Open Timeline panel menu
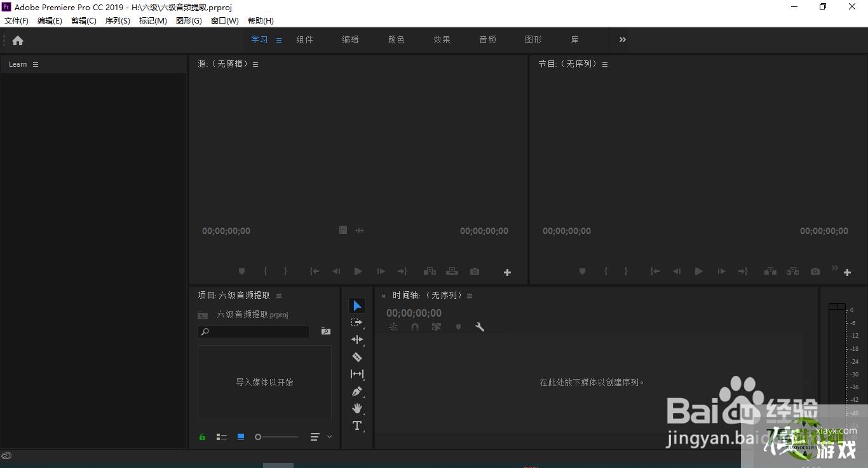The height and width of the screenshot is (468, 868). [x=470, y=296]
